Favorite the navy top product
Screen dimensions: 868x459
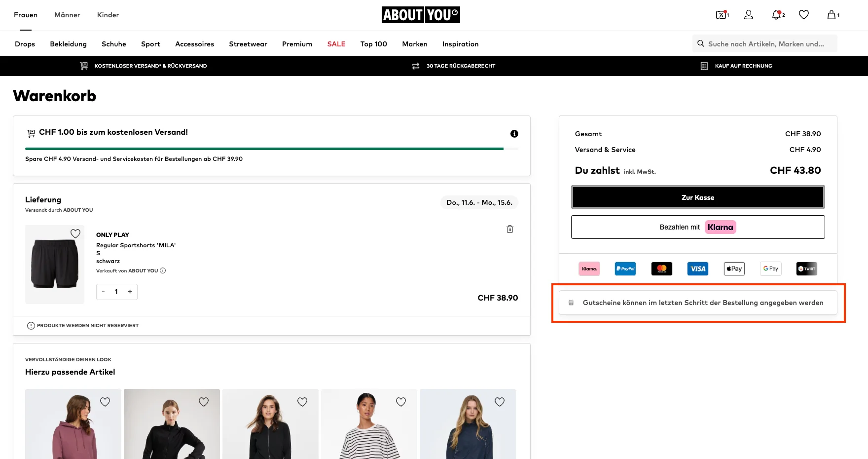pyautogui.click(x=500, y=402)
